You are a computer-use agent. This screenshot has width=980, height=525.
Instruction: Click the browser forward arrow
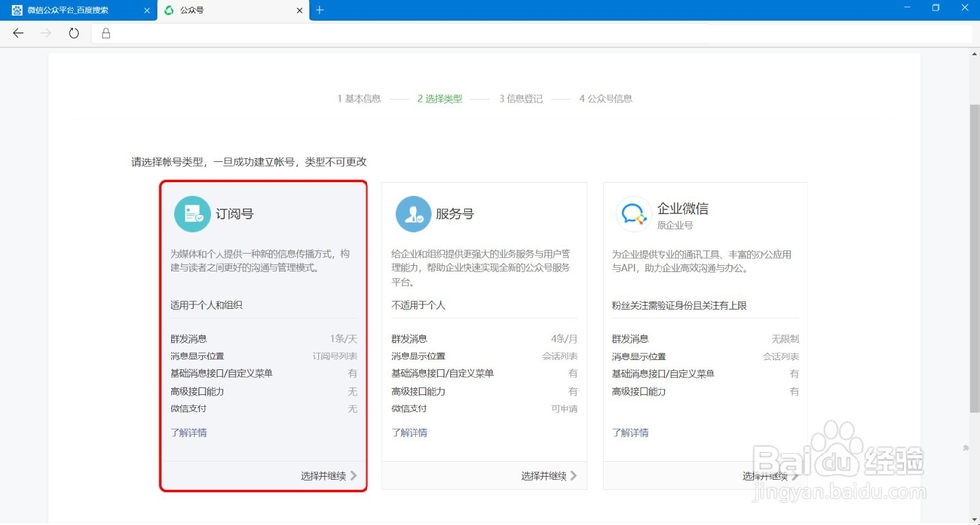pos(46,33)
